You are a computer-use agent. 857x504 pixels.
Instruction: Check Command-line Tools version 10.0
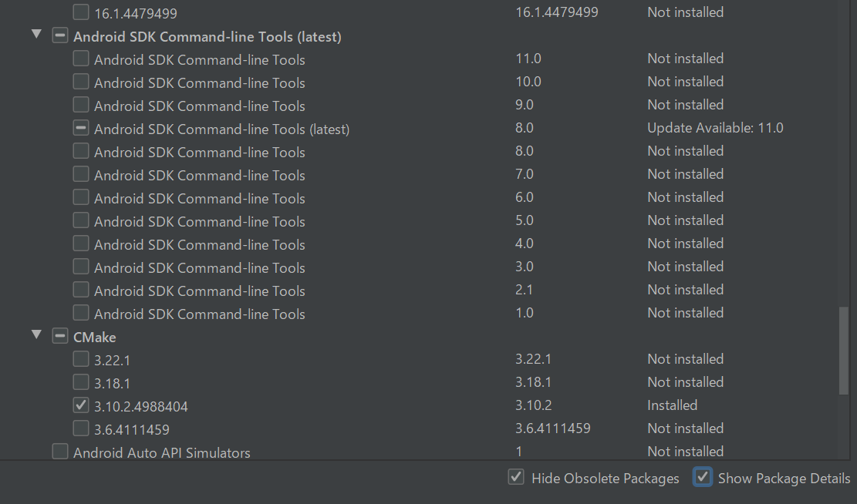tap(81, 82)
